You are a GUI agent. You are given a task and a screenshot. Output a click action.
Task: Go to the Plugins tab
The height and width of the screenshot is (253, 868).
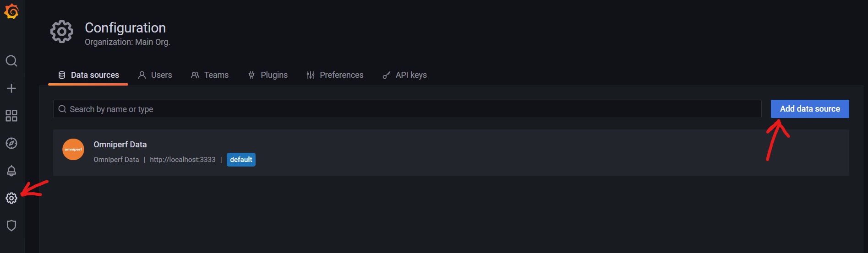click(x=268, y=75)
